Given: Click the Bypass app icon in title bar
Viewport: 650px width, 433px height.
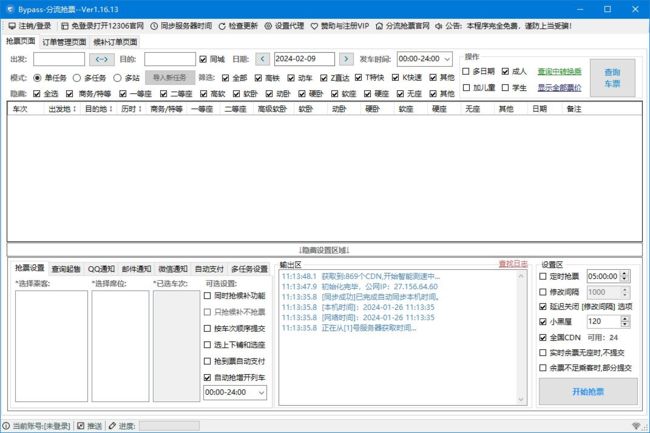Looking at the screenshot, I should click(x=10, y=9).
